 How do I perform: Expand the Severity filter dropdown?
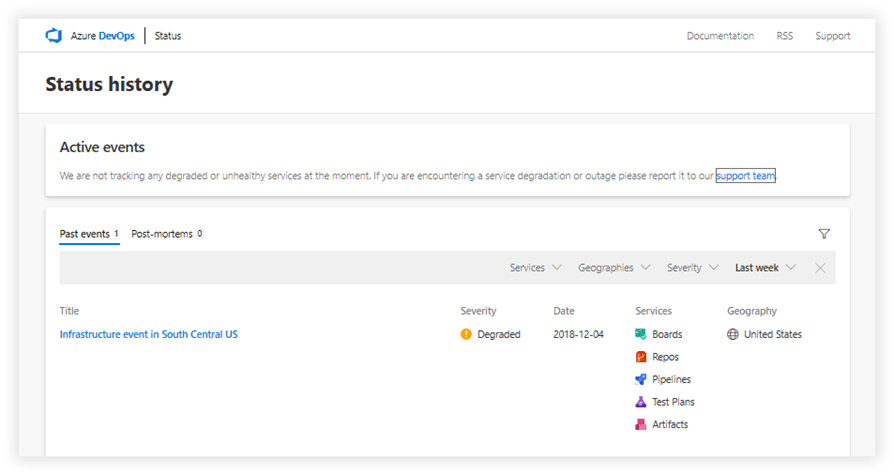692,268
